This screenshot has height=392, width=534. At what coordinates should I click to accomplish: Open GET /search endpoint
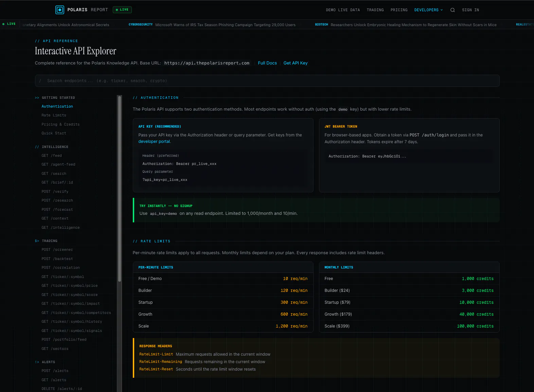(x=54, y=174)
